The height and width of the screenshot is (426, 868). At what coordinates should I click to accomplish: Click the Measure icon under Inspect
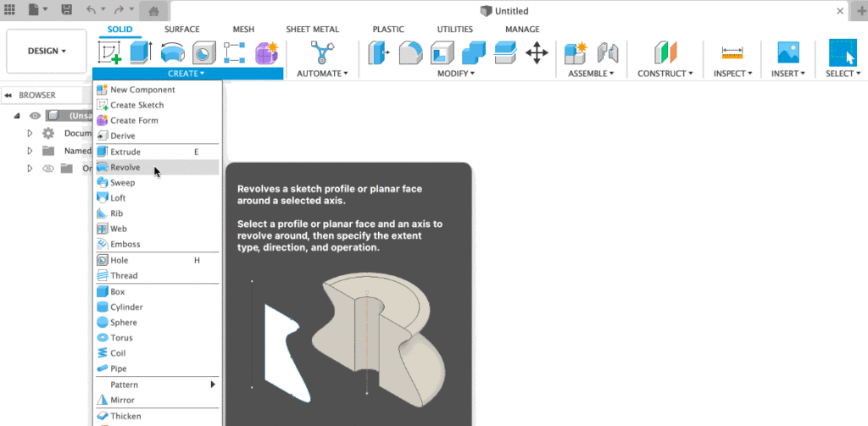click(x=732, y=53)
